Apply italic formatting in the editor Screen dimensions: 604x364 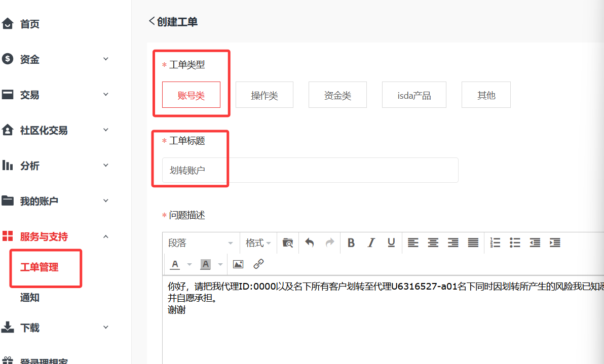point(371,243)
